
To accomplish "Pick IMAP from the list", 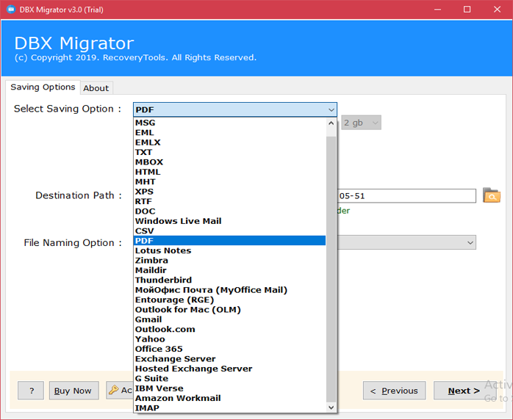I will pyautogui.click(x=229, y=408).
